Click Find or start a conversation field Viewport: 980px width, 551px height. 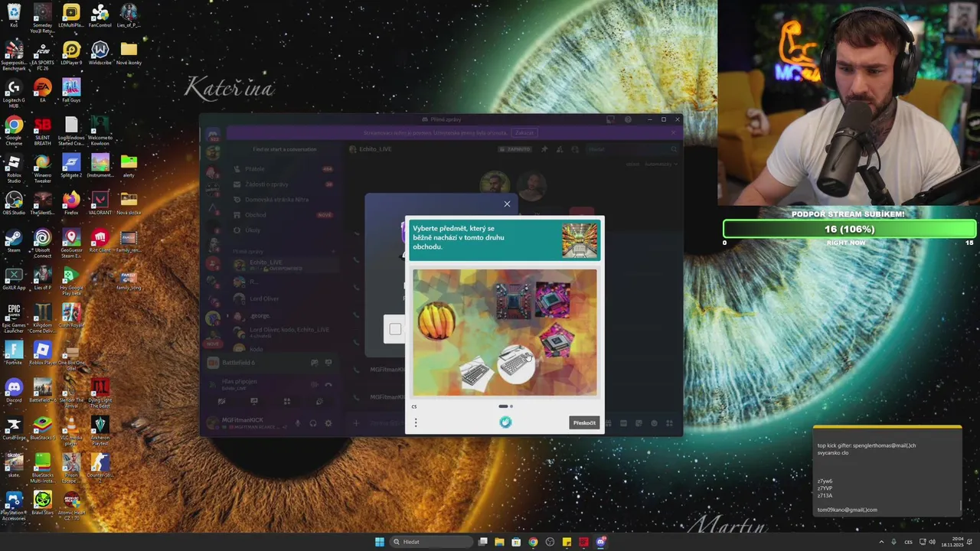285,149
